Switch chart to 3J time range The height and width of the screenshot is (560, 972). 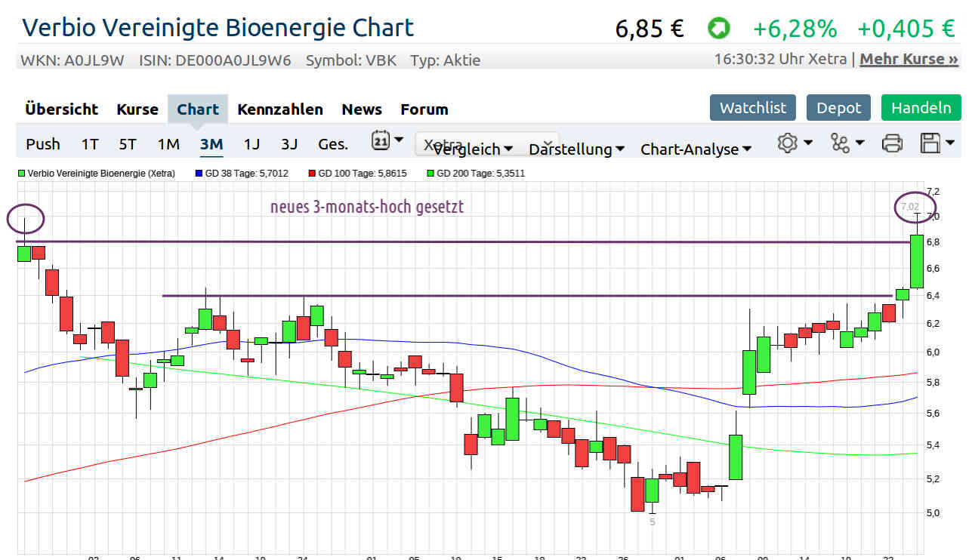[289, 144]
